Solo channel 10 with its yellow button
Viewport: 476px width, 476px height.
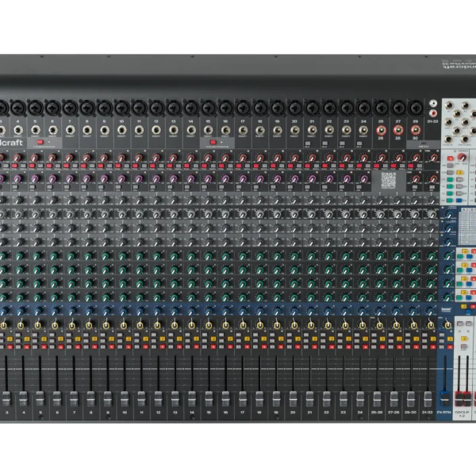coord(129,339)
